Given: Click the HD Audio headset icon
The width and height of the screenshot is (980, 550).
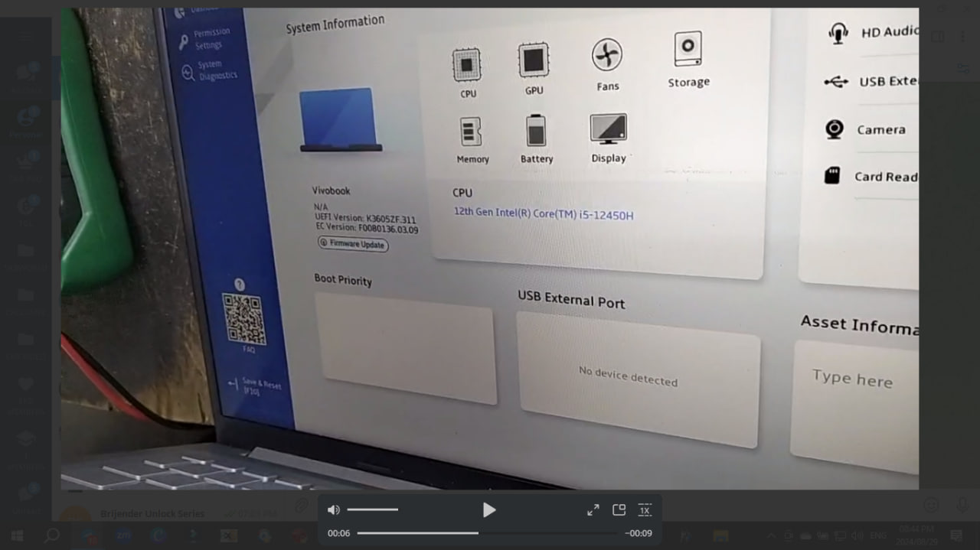Looking at the screenshot, I should [838, 33].
